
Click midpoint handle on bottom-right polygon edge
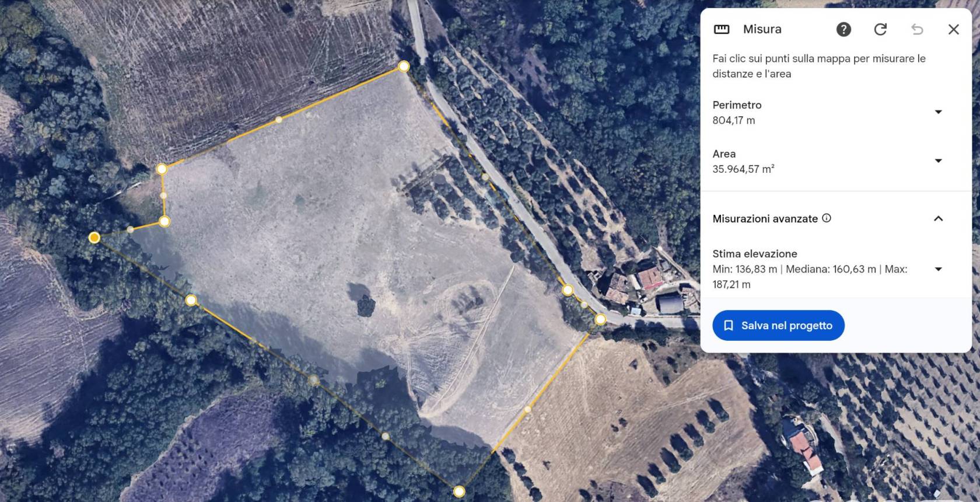coord(528,409)
